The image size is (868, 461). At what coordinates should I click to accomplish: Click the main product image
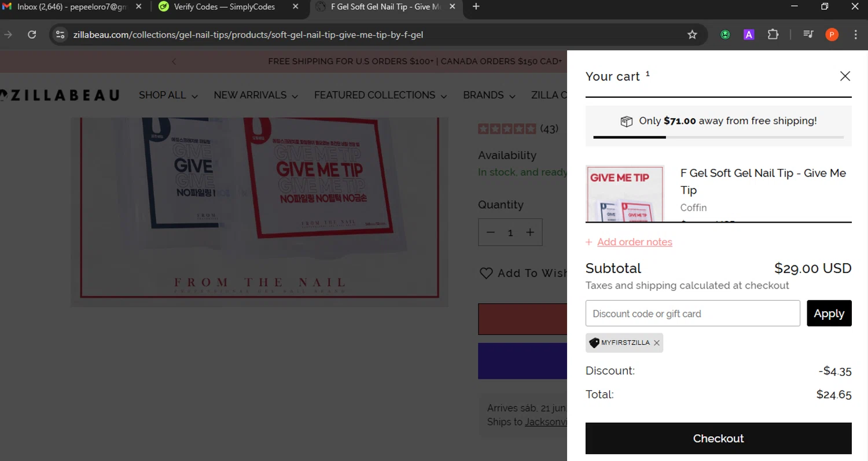[x=260, y=212]
